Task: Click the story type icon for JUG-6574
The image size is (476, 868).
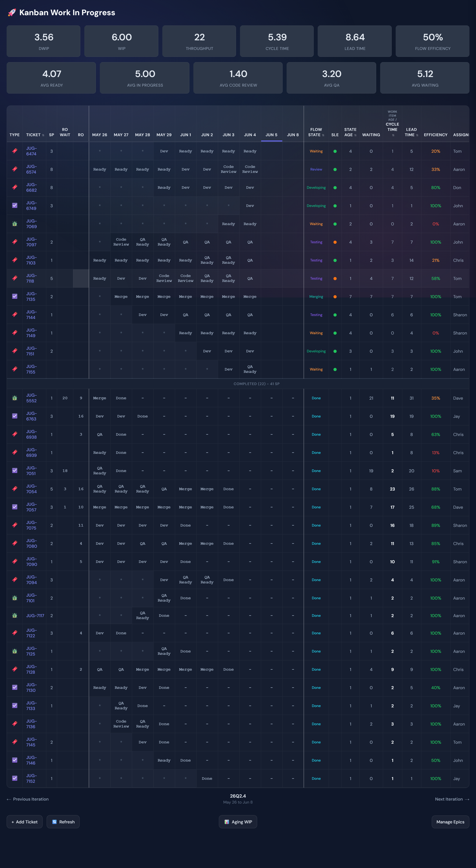Action: (x=15, y=169)
